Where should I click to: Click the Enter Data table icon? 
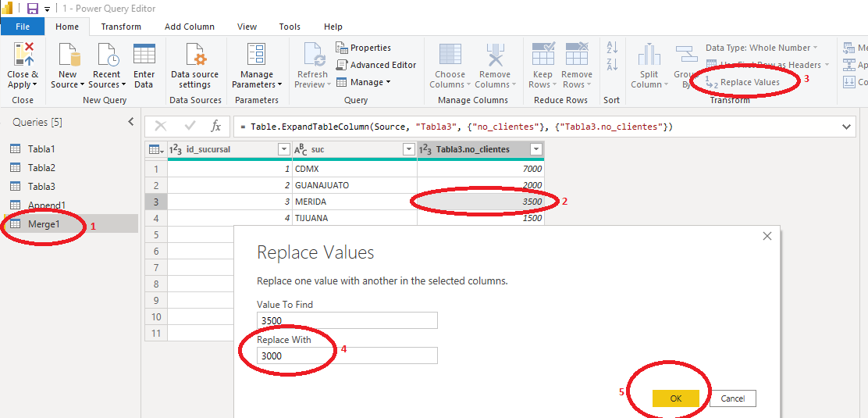[144, 56]
